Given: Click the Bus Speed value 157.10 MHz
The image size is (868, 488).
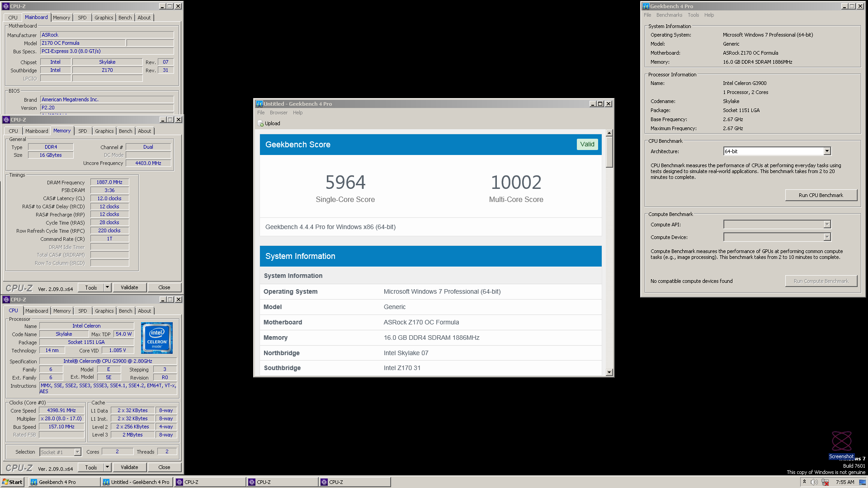Looking at the screenshot, I should click(x=61, y=427).
